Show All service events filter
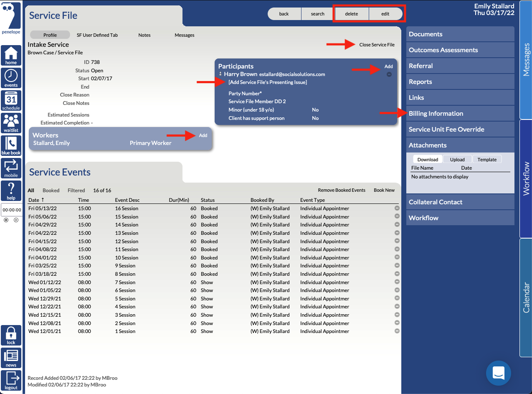Viewport: 532px width, 394px height. click(31, 190)
